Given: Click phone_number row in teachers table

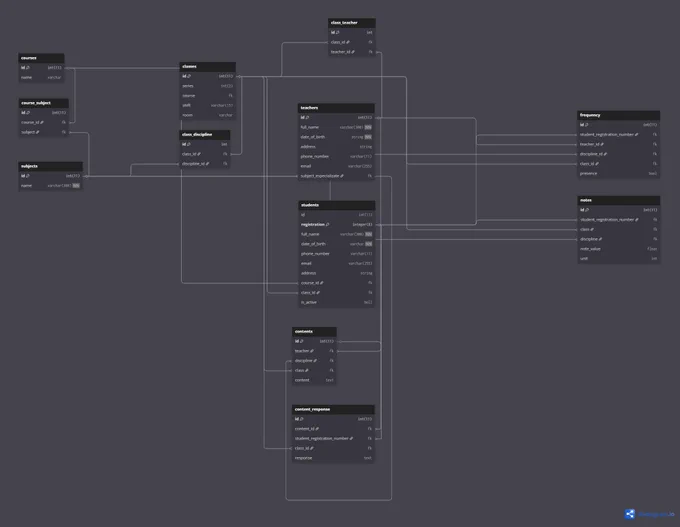Looking at the screenshot, I should (336, 156).
